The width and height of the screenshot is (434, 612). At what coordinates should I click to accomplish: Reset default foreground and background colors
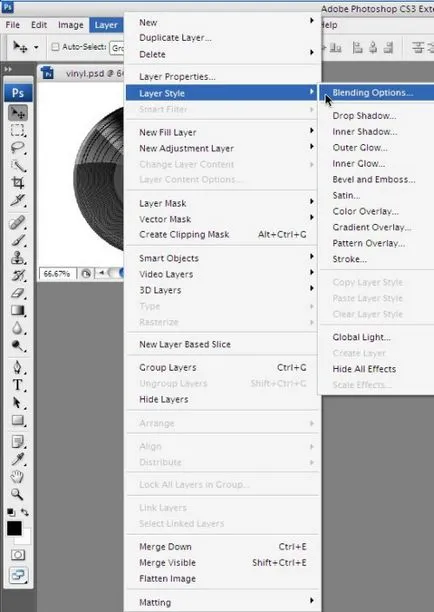pos(11,512)
